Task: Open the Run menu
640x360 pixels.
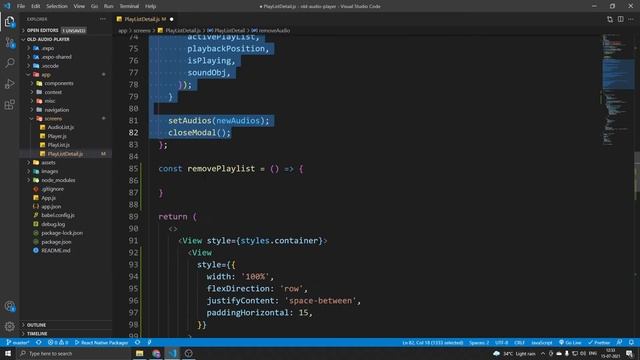Action: click(109, 6)
